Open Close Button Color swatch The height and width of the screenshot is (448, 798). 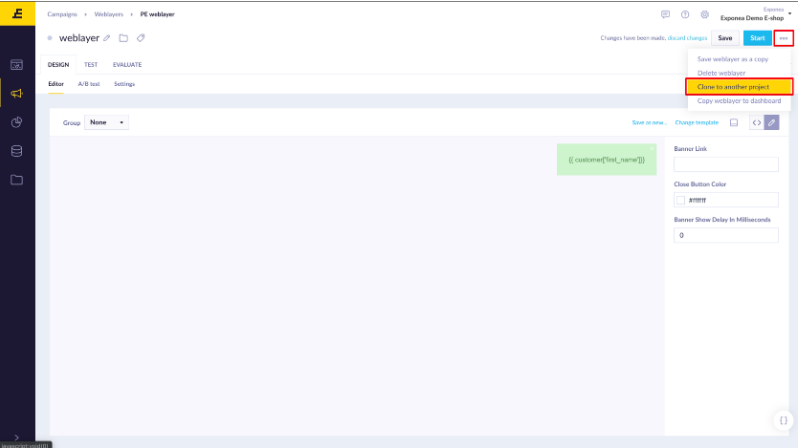(680, 200)
